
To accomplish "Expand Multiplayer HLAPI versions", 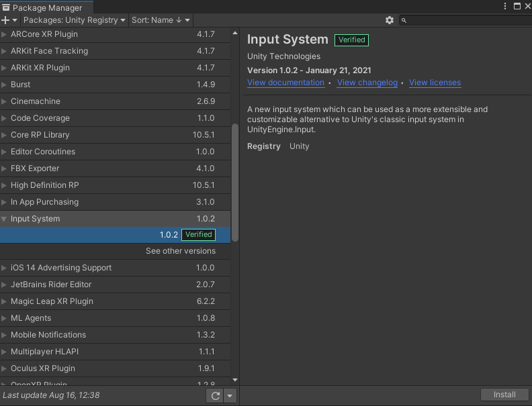I will click(4, 352).
